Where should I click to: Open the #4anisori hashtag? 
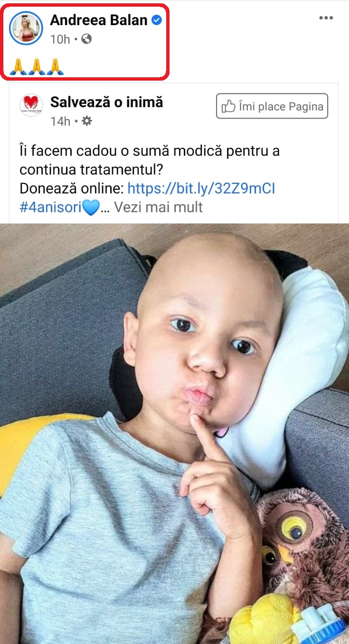coord(51,207)
